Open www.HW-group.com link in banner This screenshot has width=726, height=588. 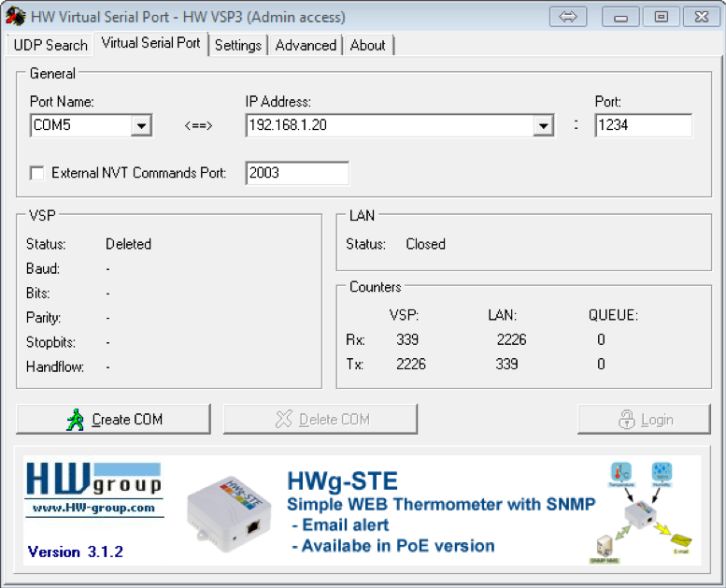tap(94, 508)
